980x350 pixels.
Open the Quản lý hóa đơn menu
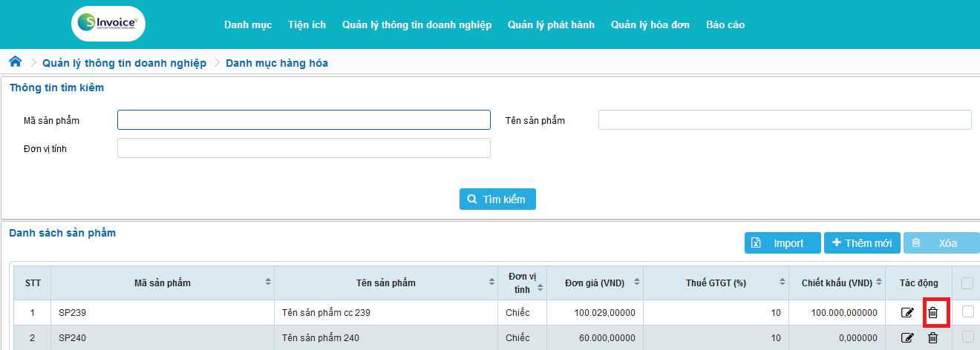click(650, 24)
